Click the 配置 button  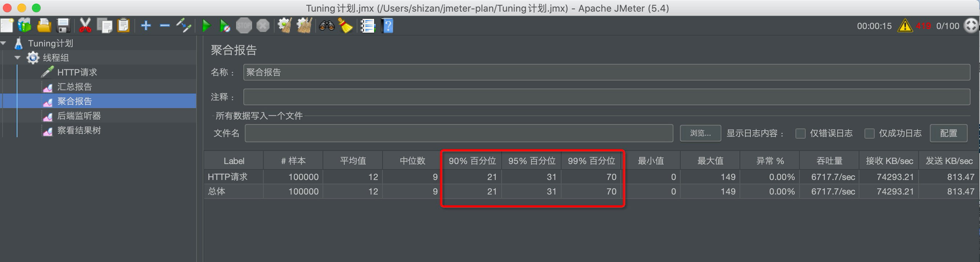click(x=948, y=133)
